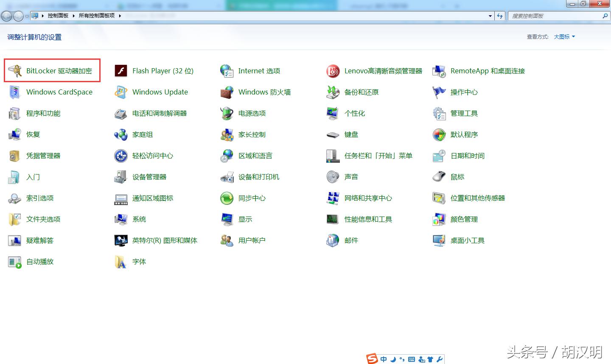This screenshot has height=364, width=611.
Task: Toggle full-width mode on the Sogou bar
Action: [393, 359]
